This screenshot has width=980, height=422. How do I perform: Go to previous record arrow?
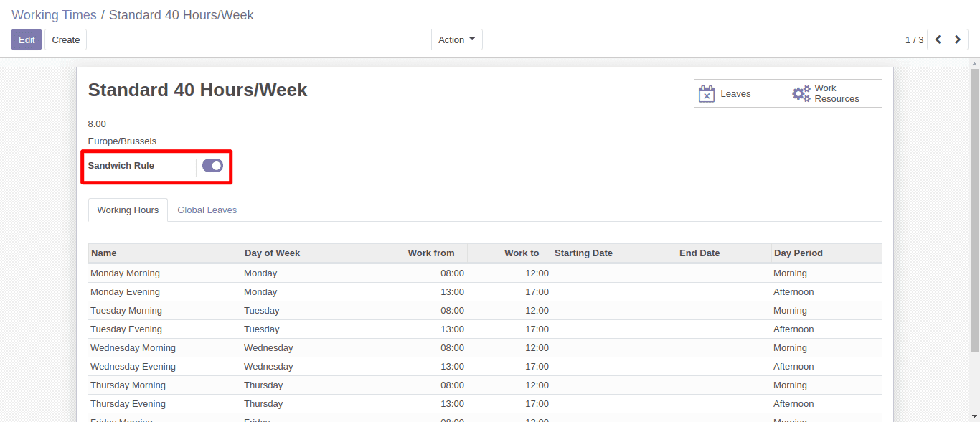point(938,39)
